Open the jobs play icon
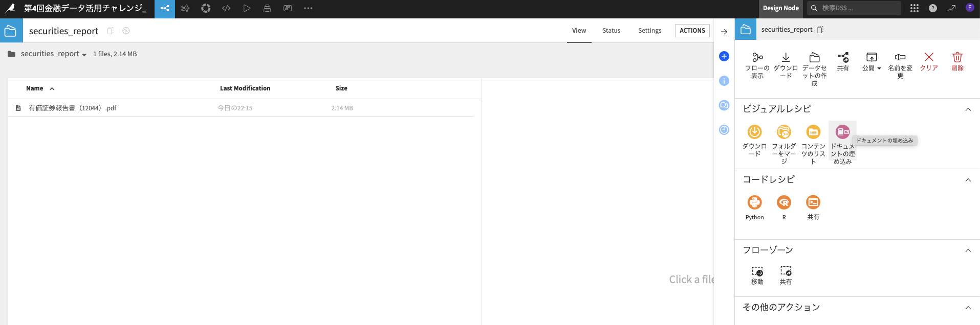This screenshot has width=980, height=325. click(247, 8)
